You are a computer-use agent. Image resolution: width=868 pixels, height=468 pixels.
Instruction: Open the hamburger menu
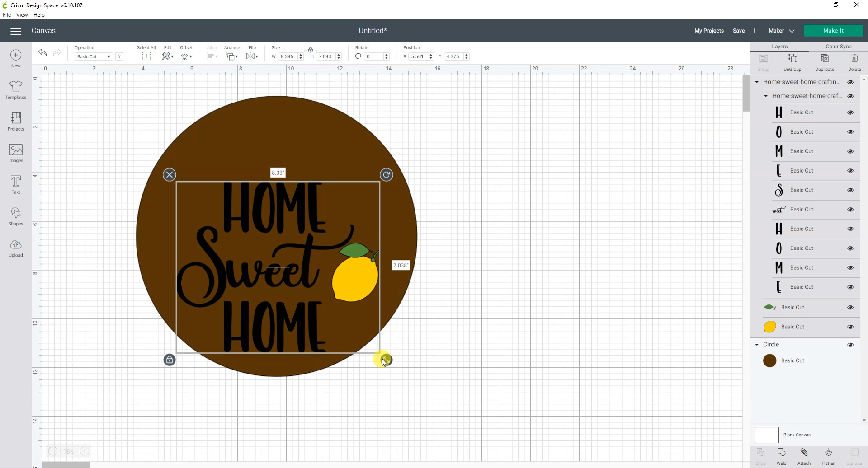click(x=16, y=31)
